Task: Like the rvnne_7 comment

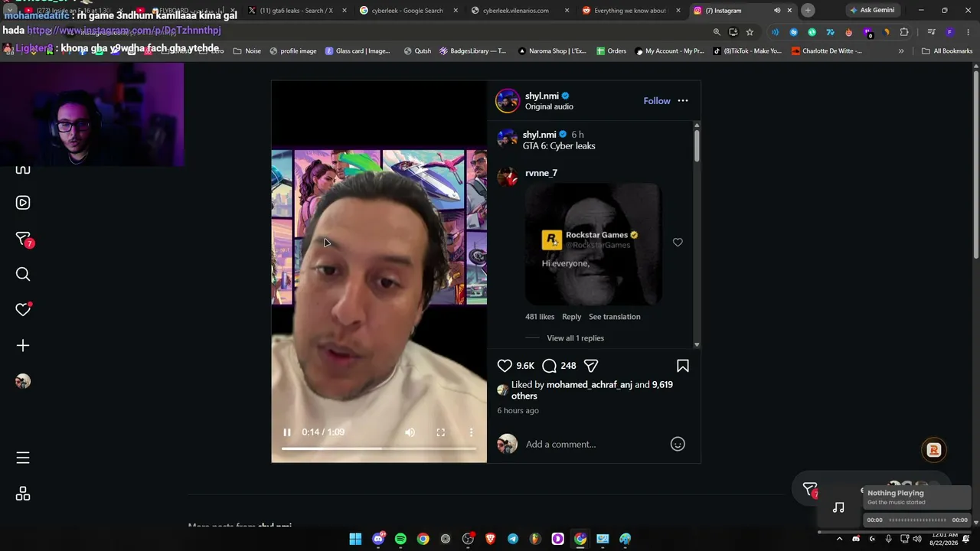Action: [x=678, y=243]
